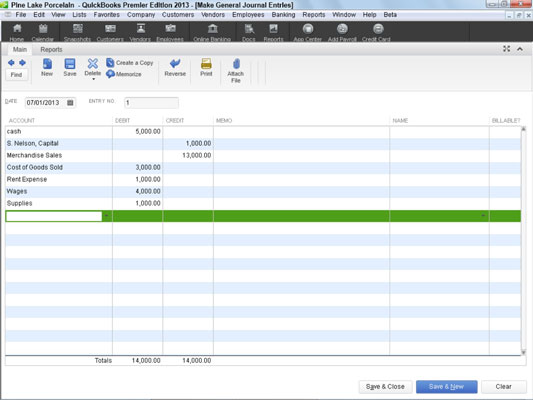Click the Reverse entry icon
Viewport: 533px width, 400px height.
[x=175, y=63]
